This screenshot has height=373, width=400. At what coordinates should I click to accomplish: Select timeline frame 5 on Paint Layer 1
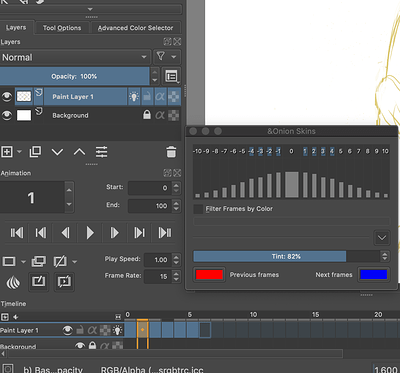192,330
